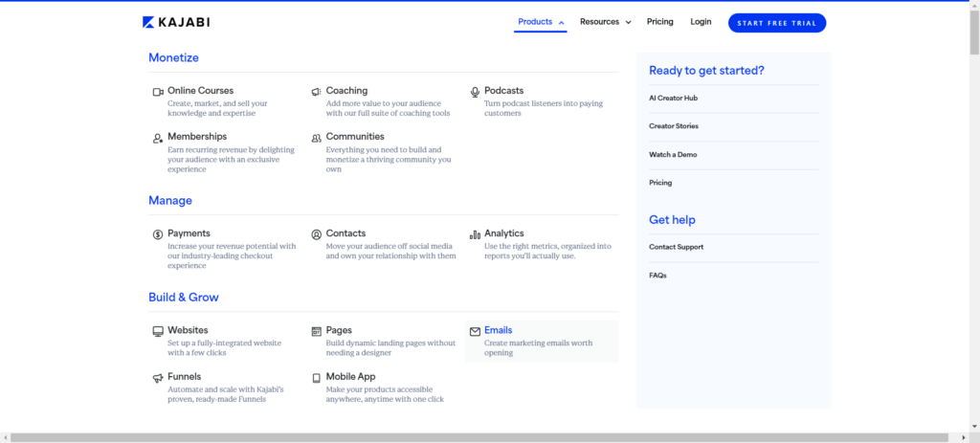Click the Ready to get started heading

pos(706,71)
